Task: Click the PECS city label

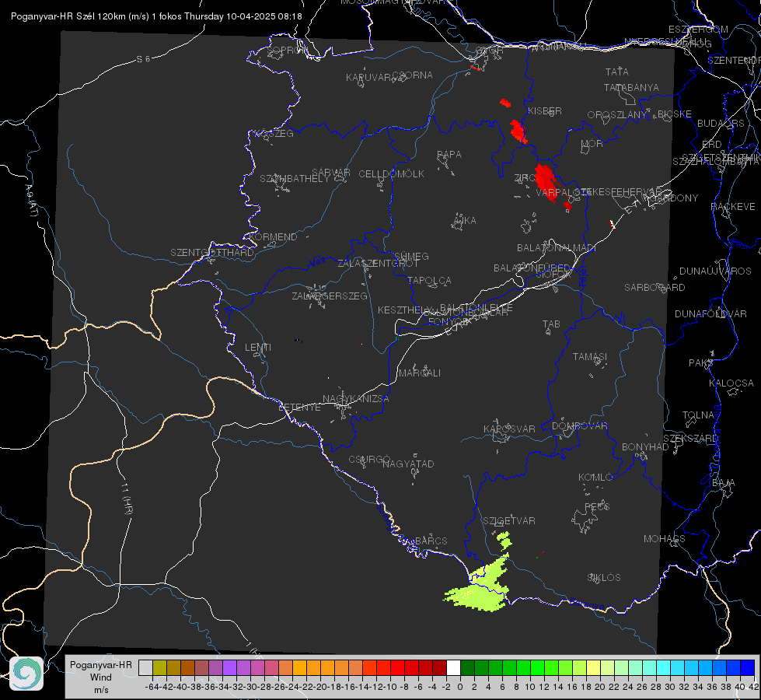Action: (596, 506)
